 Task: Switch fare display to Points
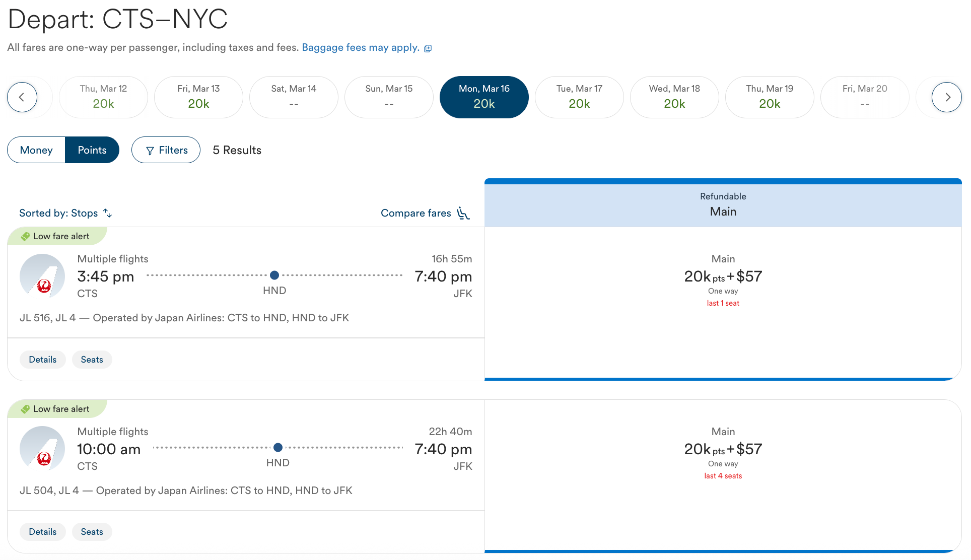92,150
